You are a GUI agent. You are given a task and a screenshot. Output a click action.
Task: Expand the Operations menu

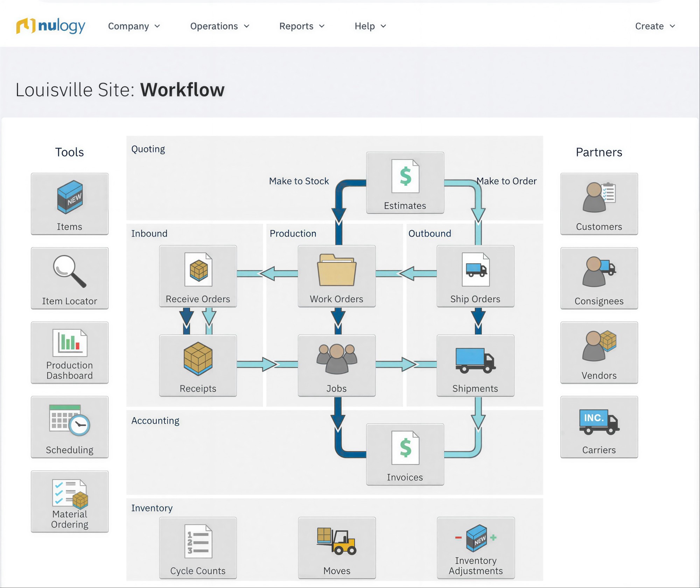coord(220,26)
